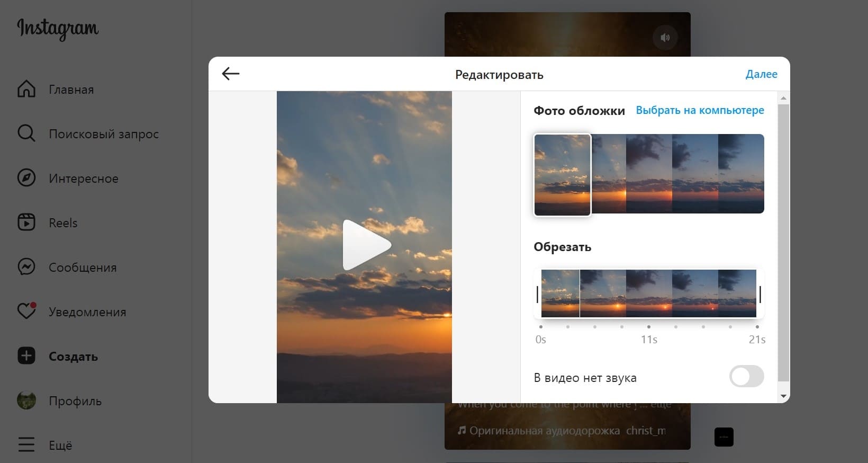This screenshot has height=463, width=868.
Task: Open the Explore compass icon
Action: pos(26,178)
